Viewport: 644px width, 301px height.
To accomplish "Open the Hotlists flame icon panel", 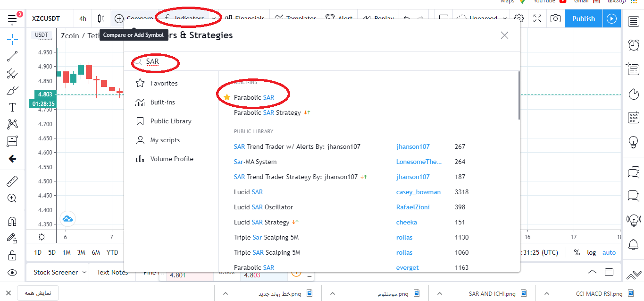I will 633,93.
